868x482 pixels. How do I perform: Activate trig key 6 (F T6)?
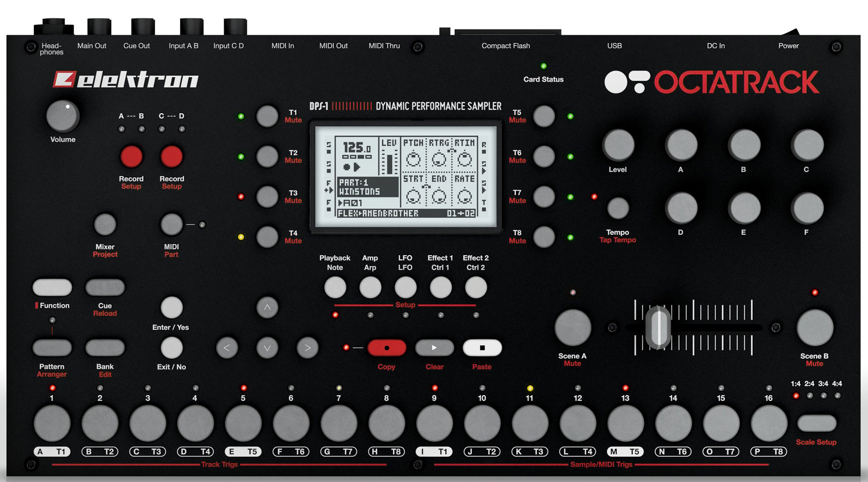pos(291,423)
